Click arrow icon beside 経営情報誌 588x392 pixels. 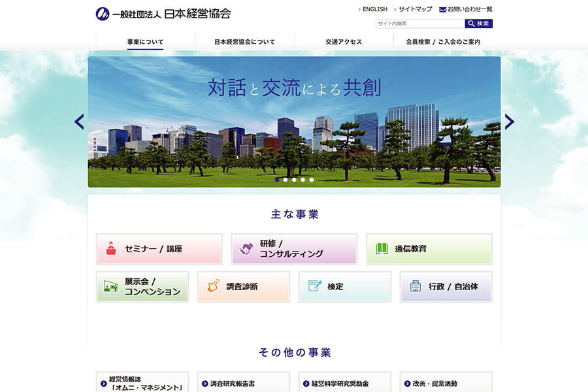[104, 384]
